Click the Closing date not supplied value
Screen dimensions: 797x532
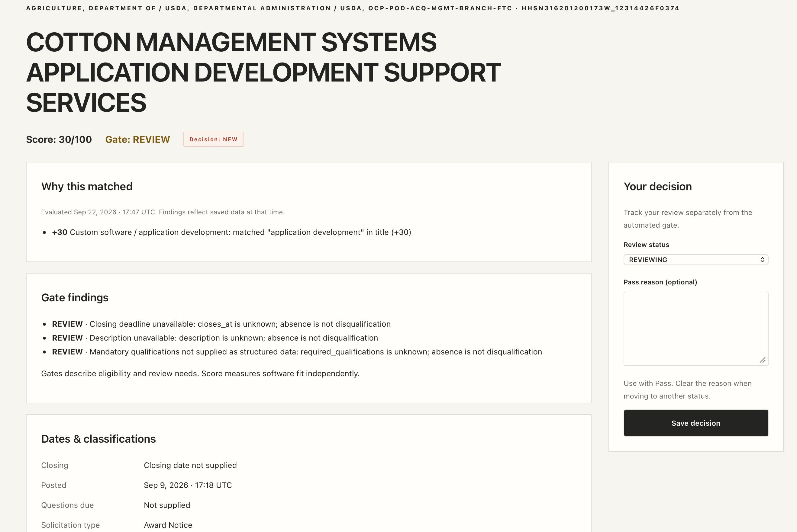(x=190, y=465)
